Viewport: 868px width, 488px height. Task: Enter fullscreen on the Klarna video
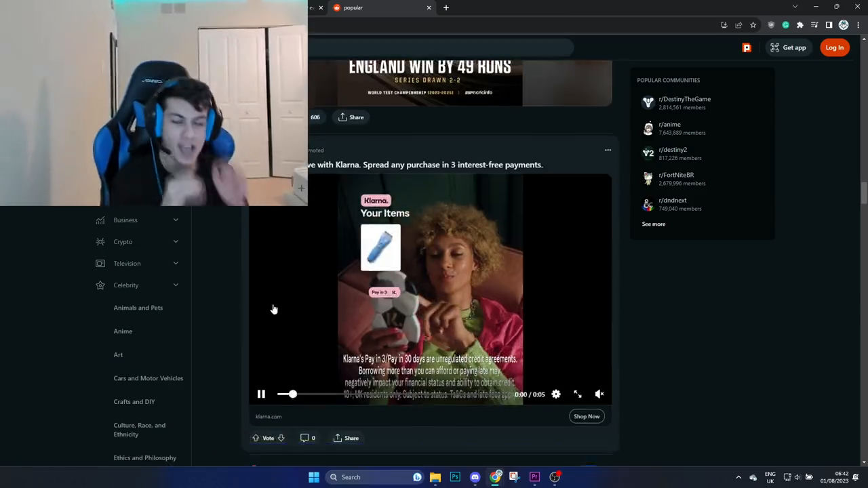tap(578, 394)
